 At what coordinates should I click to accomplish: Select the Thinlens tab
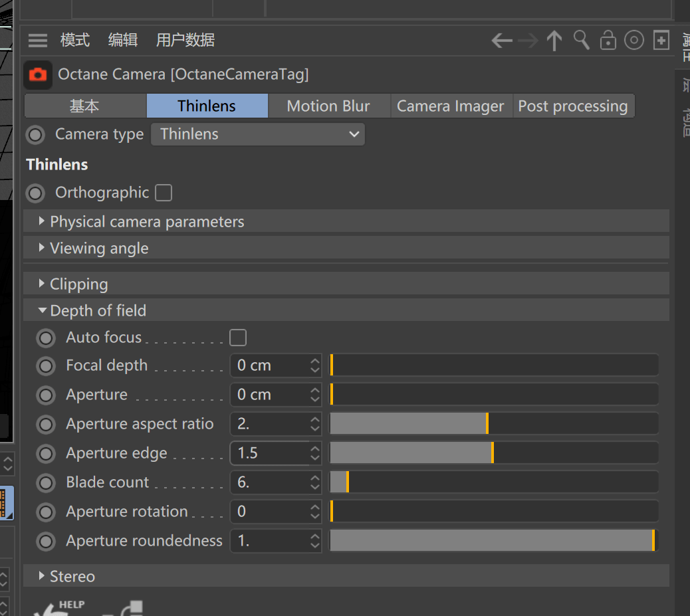point(207,106)
